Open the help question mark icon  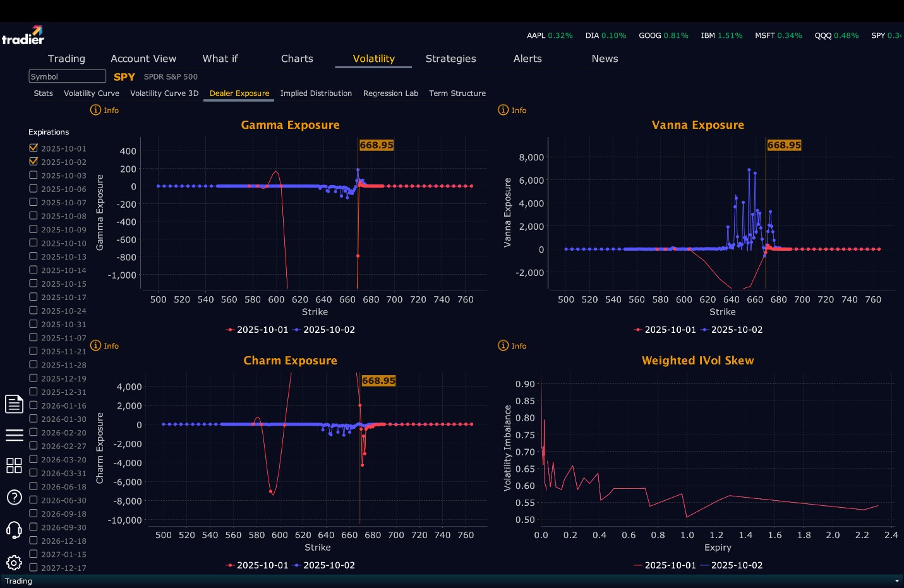pos(14,497)
